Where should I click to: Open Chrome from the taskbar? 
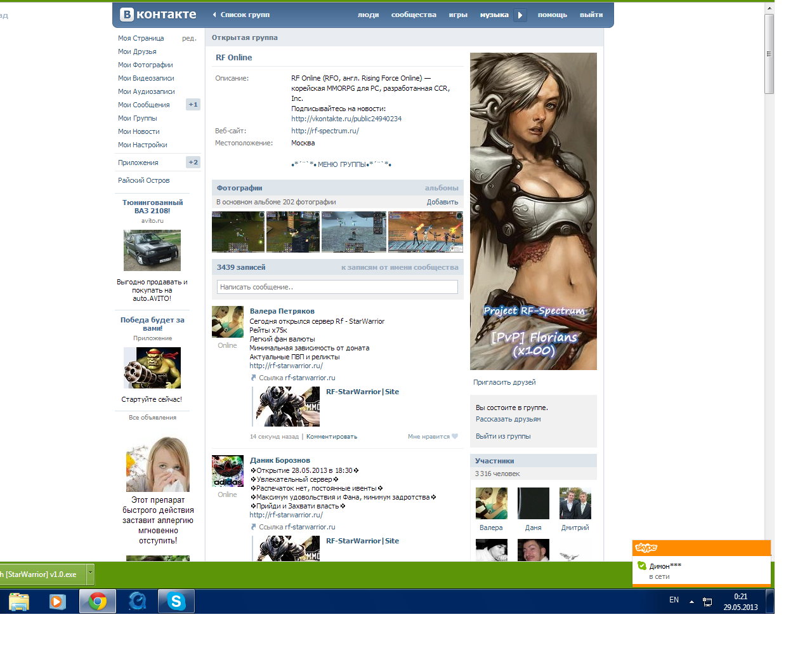click(98, 601)
